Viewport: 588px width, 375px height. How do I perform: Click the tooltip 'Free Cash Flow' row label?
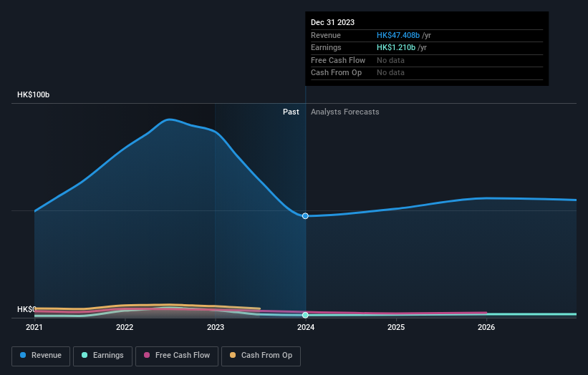338,60
